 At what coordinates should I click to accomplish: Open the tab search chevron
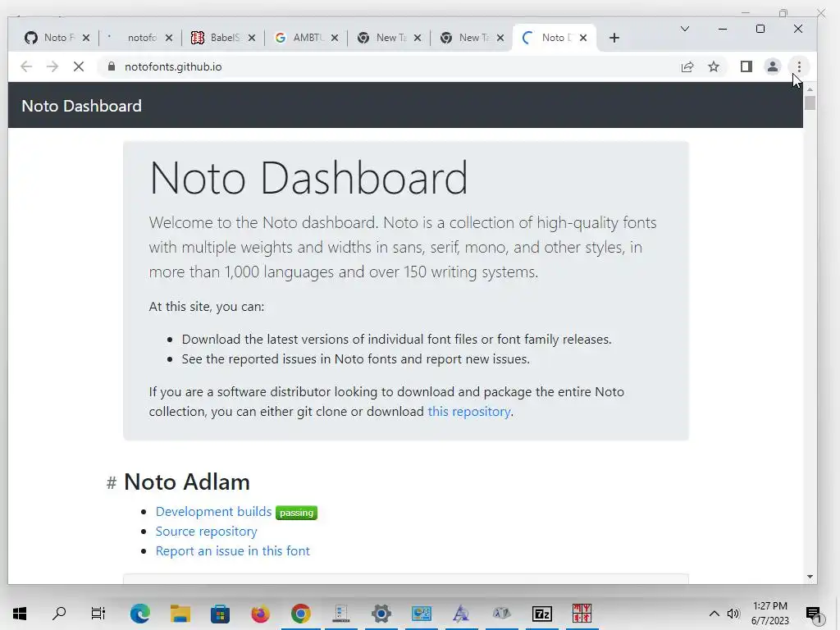[685, 29]
